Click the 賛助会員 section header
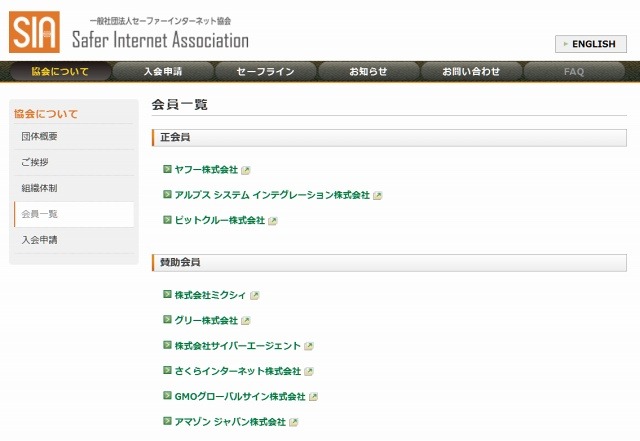 [x=389, y=263]
